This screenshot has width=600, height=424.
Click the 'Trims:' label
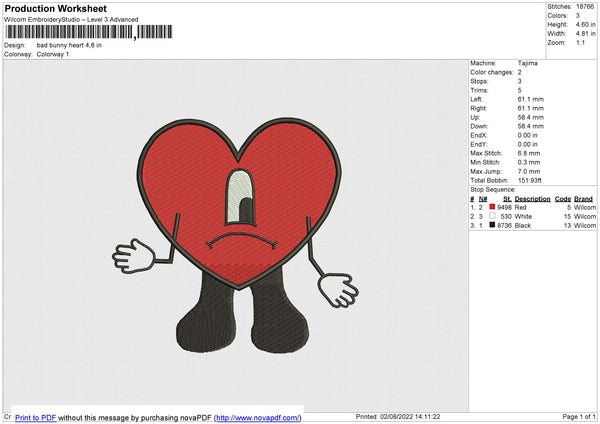point(479,90)
